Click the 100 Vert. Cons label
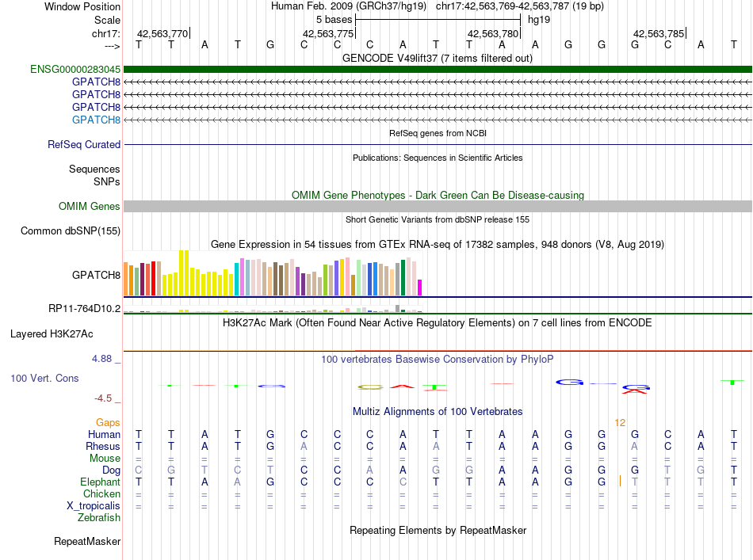 44,379
